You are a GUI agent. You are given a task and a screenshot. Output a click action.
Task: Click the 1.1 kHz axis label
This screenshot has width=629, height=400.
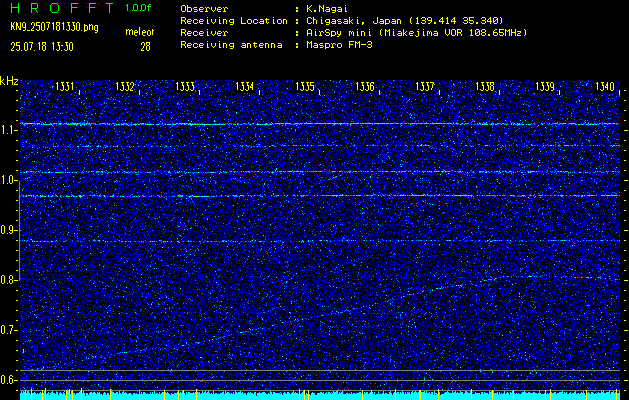tap(9, 130)
